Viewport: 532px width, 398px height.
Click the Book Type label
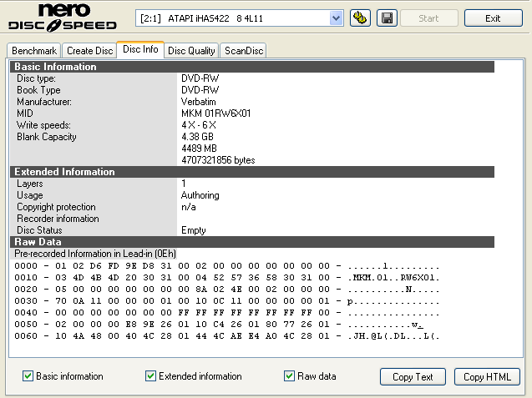point(38,90)
